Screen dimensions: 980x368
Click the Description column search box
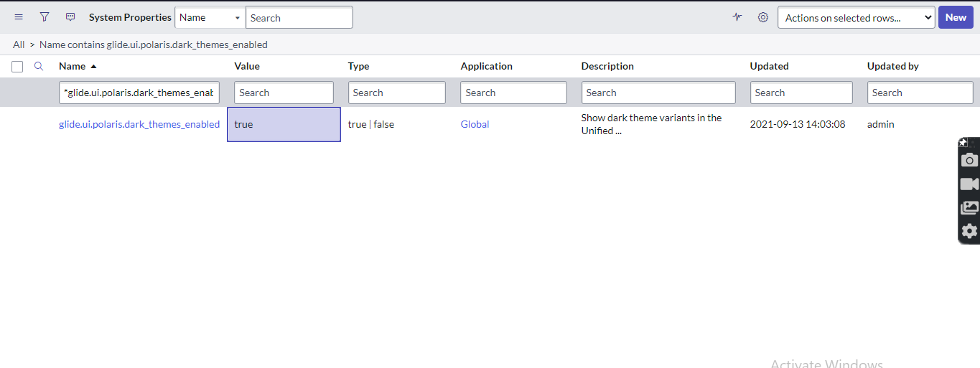[x=658, y=93]
